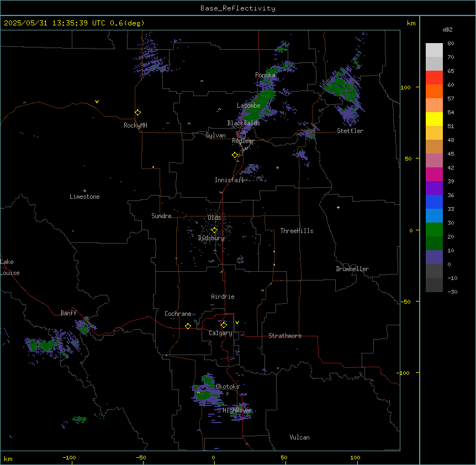Click the yellow diamond marker at Olds
The height and width of the screenshot is (465, 476).
tap(214, 230)
